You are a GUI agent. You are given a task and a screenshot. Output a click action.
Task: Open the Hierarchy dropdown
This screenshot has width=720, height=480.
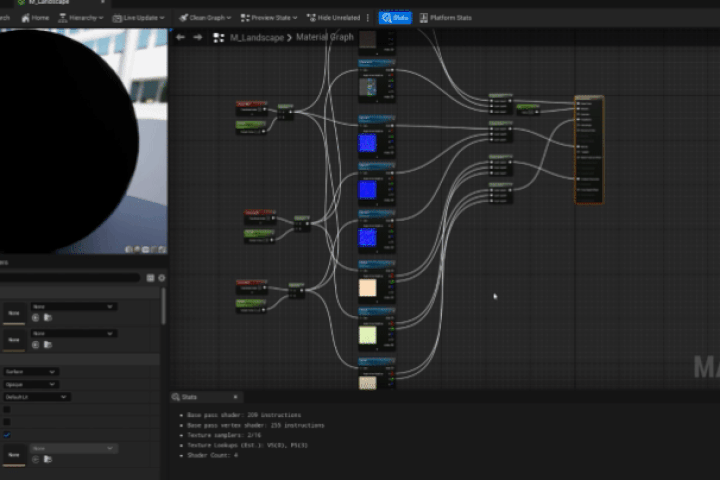coord(81,18)
